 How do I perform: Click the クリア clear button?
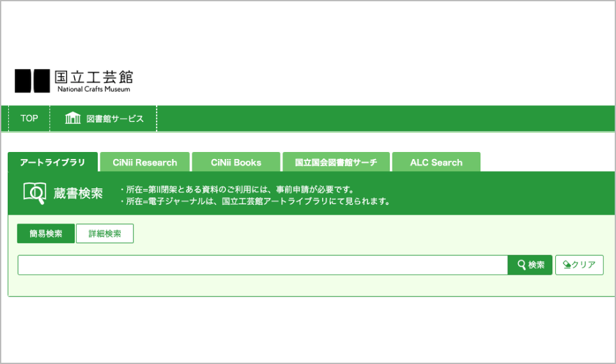point(580,265)
